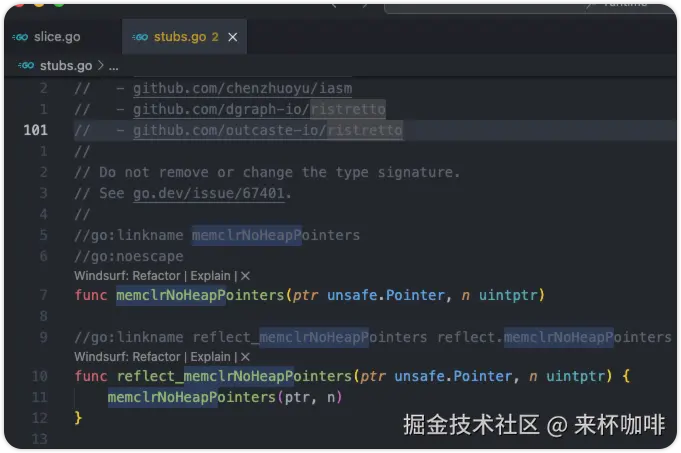
Task: Click the memclrNoHeapPointers name after func on line 7
Action: point(200,295)
